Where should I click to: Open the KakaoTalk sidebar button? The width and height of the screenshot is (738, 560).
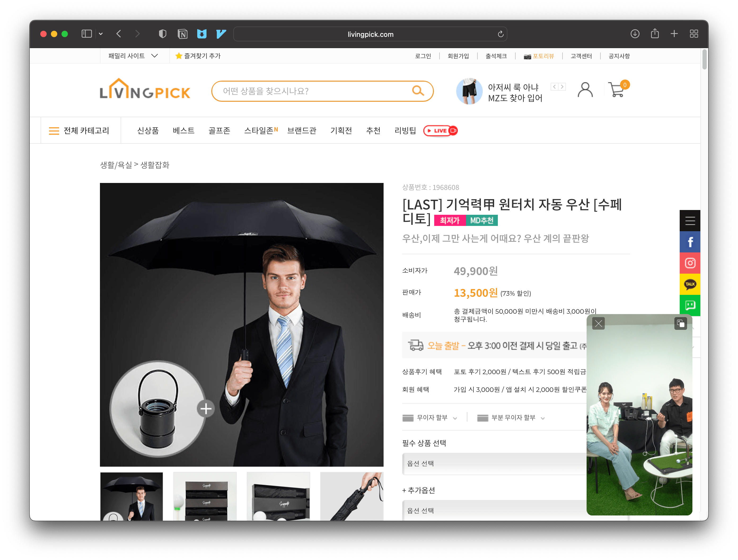pyautogui.click(x=690, y=284)
